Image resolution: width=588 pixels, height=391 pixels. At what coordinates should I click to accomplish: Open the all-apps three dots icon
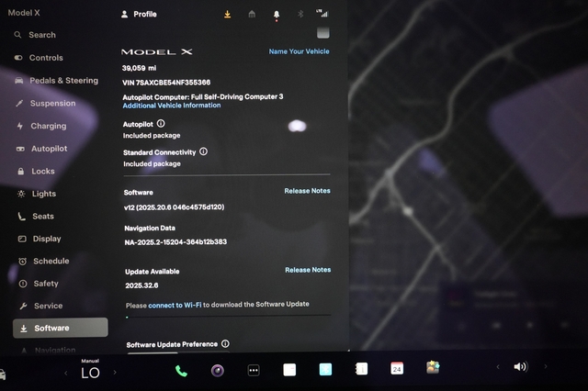click(x=254, y=370)
